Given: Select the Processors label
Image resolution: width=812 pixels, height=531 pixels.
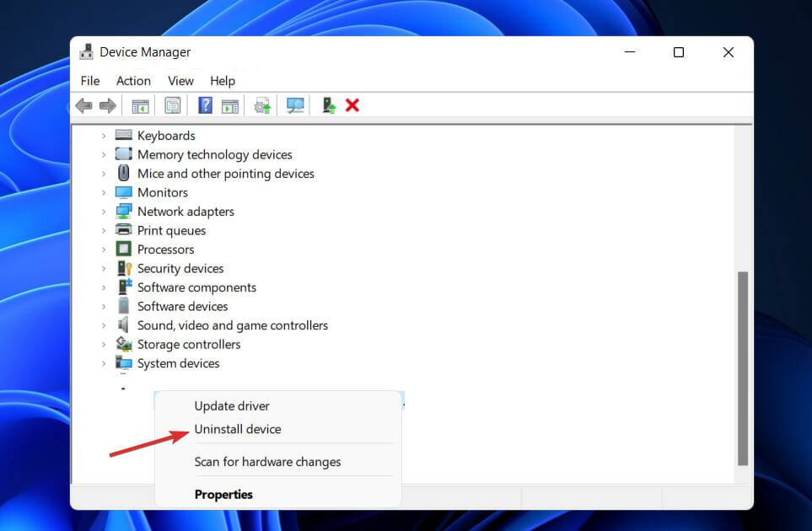Looking at the screenshot, I should pos(166,249).
